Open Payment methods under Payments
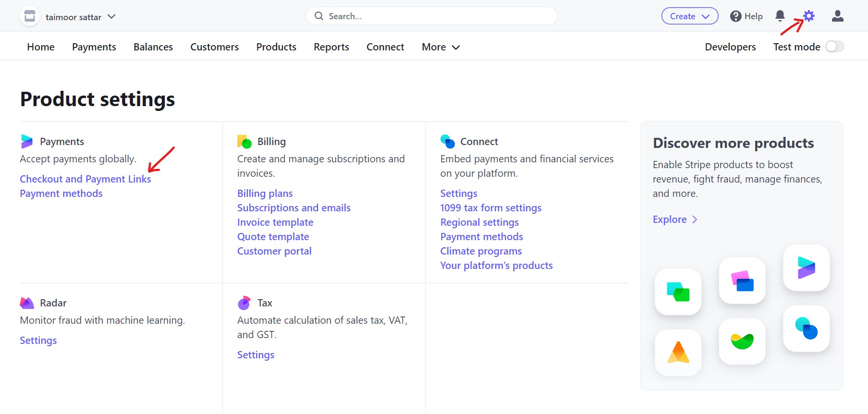Viewport: 868px width, 414px height. coord(61,193)
